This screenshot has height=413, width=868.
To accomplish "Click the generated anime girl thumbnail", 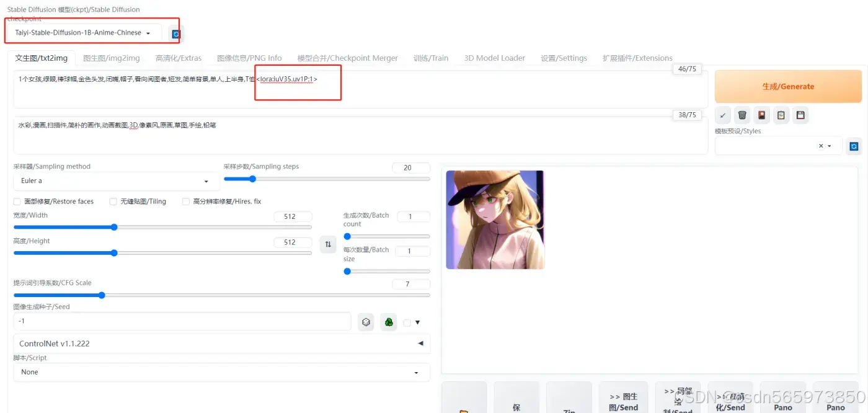I will 495,220.
